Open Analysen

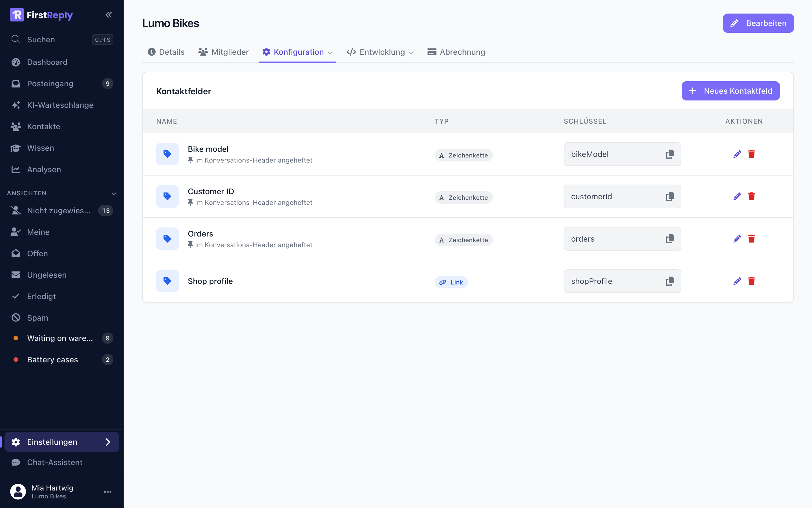62,170
